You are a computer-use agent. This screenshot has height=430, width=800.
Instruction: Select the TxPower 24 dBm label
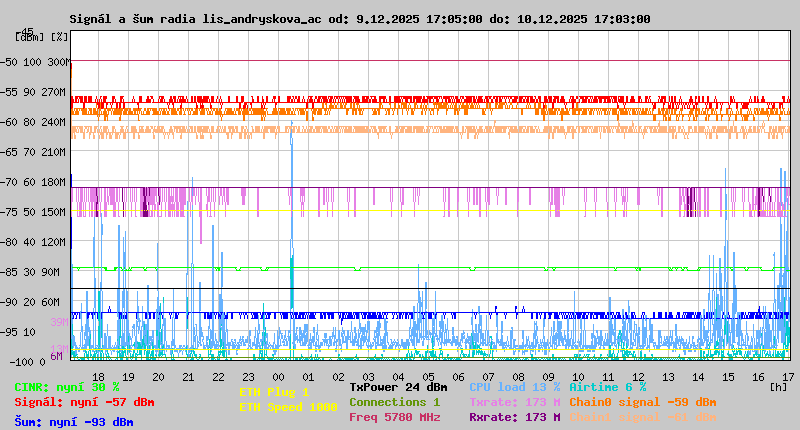pyautogui.click(x=398, y=387)
